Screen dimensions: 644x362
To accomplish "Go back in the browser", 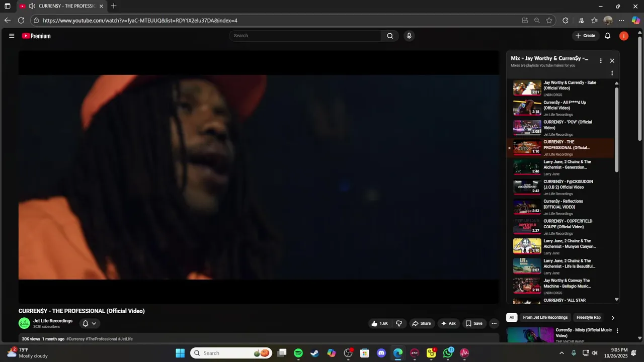I will pos(7,20).
